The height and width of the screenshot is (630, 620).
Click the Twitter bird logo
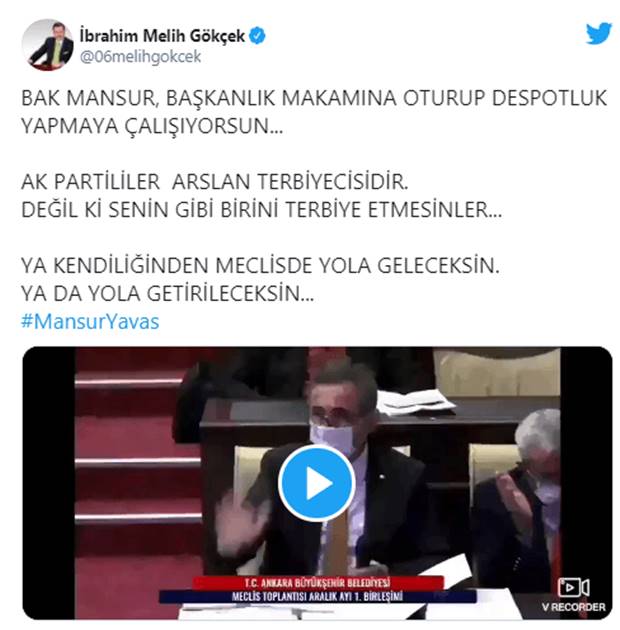pyautogui.click(x=598, y=34)
